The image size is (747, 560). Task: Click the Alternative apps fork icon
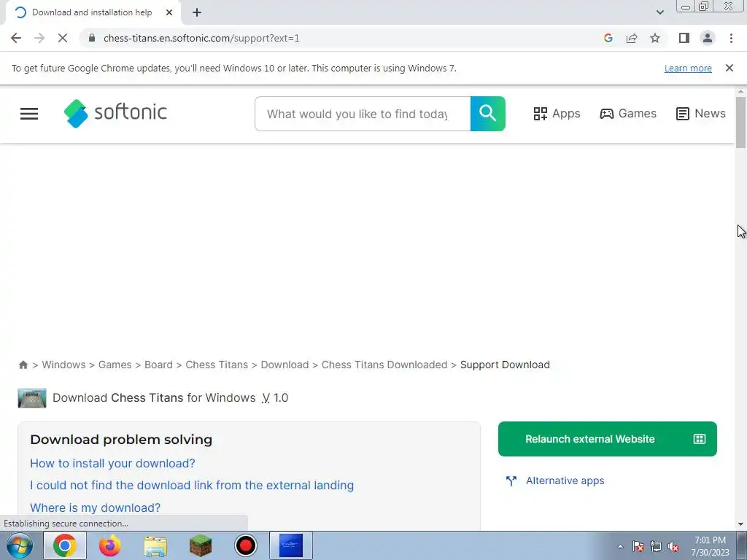coord(511,481)
